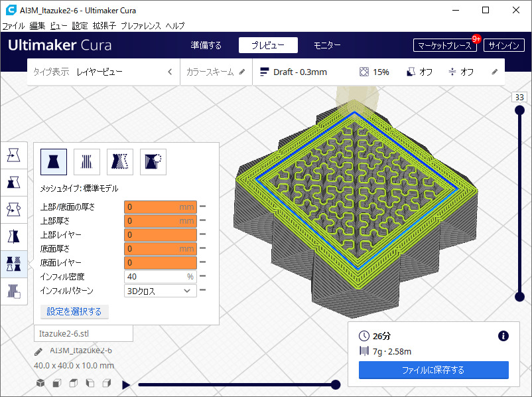Image resolution: width=532 pixels, height=397 pixels.
Task: Click the 3D view cube icon
Action: coord(41,383)
